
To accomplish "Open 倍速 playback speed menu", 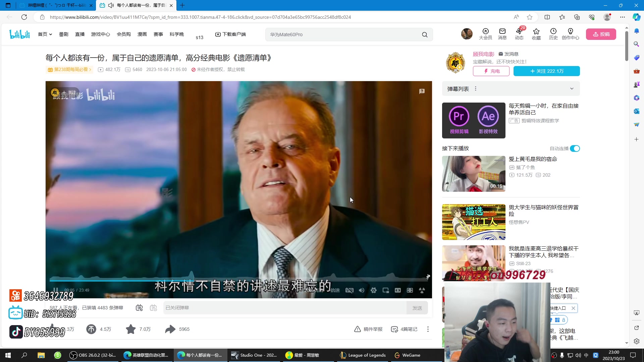I will pos(335,290).
